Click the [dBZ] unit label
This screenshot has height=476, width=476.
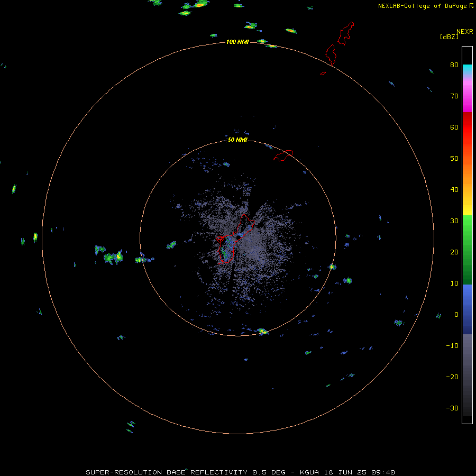pos(449,36)
